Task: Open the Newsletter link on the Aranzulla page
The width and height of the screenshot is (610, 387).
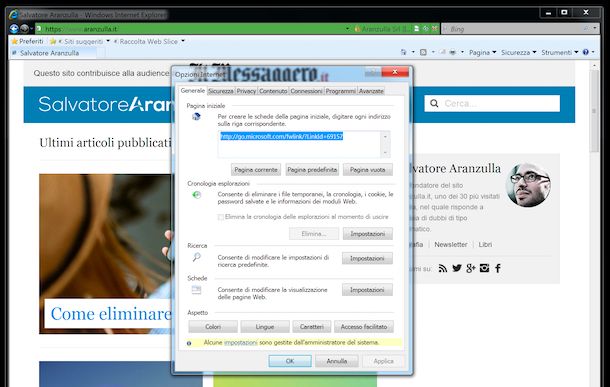Action: point(450,245)
